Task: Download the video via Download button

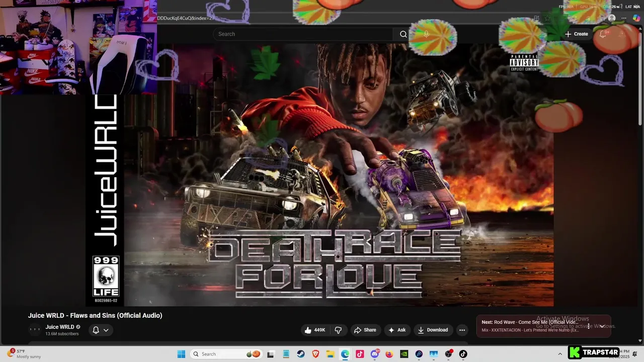Action: coord(433,330)
